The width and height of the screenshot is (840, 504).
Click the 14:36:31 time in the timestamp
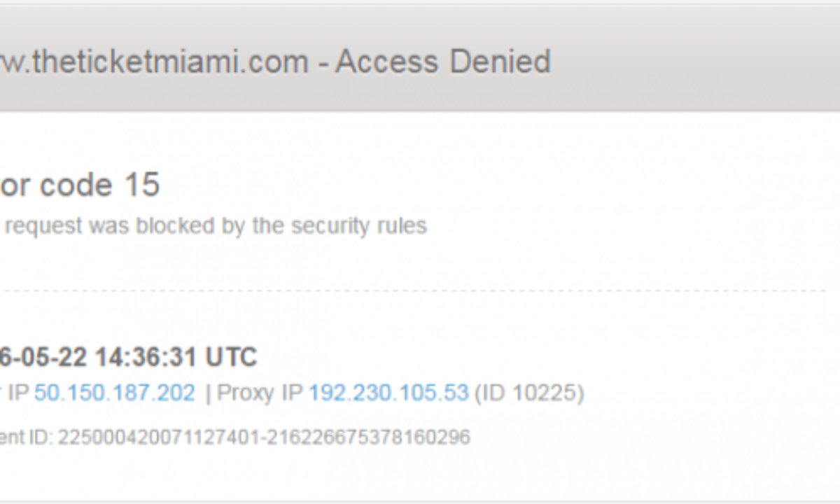coord(146,357)
